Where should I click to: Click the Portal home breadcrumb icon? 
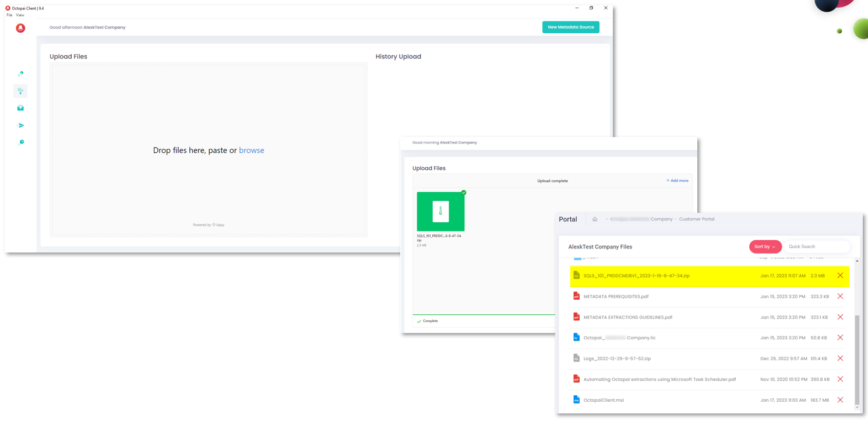pyautogui.click(x=594, y=219)
